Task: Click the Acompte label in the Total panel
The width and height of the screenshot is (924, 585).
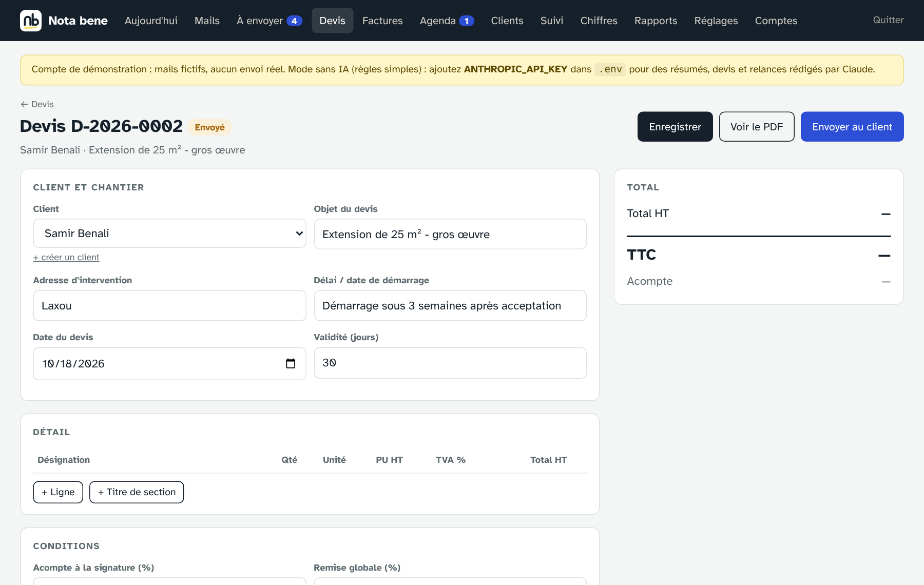Action: point(649,281)
